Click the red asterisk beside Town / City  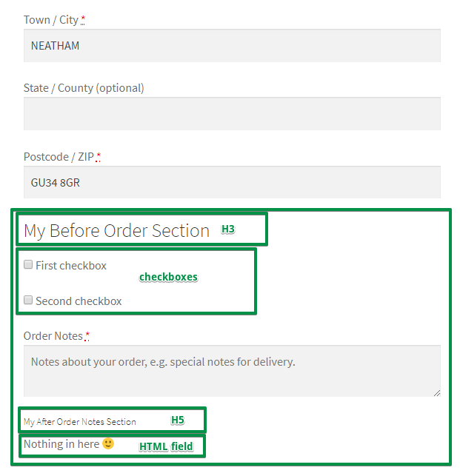point(83,20)
